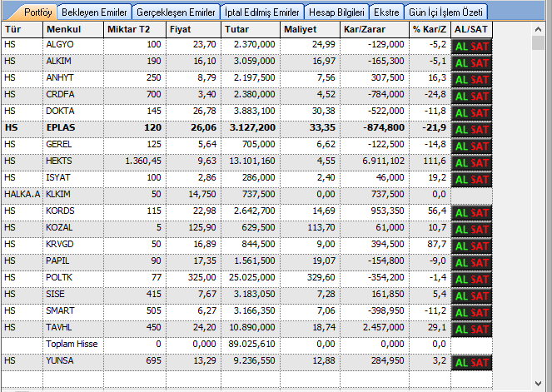Click AL button in DOKTA row

coord(461,113)
